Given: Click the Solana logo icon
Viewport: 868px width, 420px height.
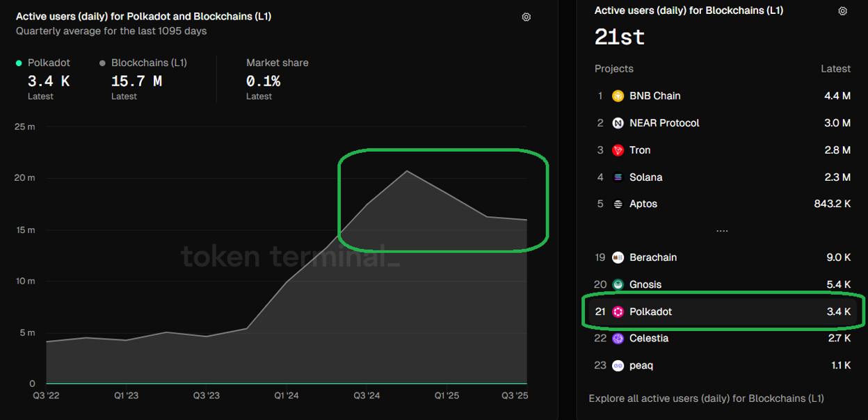Looking at the screenshot, I should click(x=618, y=177).
